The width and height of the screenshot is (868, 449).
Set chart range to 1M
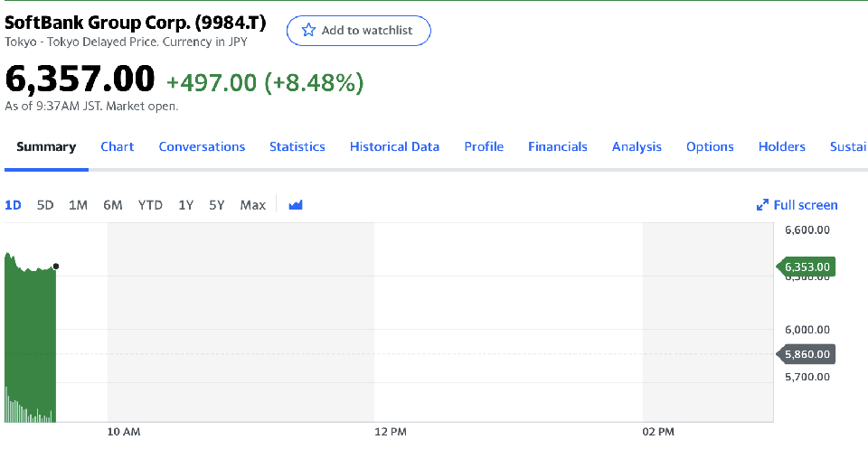coord(78,205)
